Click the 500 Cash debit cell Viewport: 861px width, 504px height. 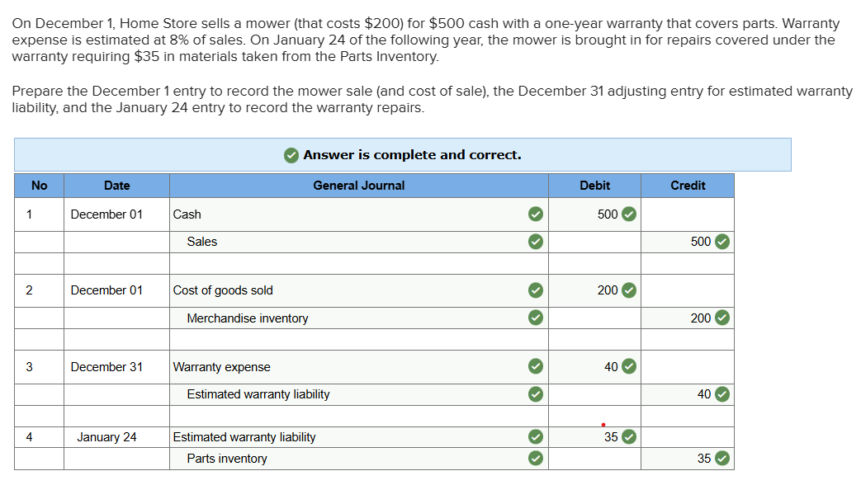point(594,214)
